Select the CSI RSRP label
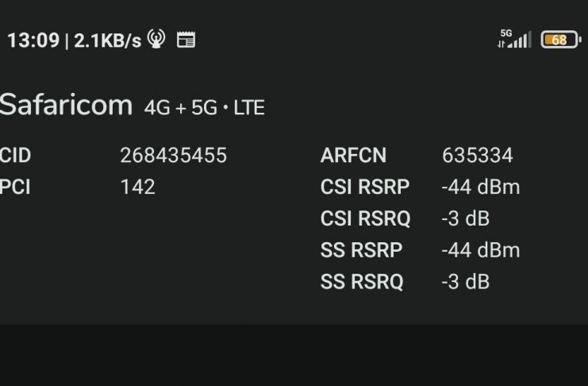The width and height of the screenshot is (588, 386). tap(365, 187)
